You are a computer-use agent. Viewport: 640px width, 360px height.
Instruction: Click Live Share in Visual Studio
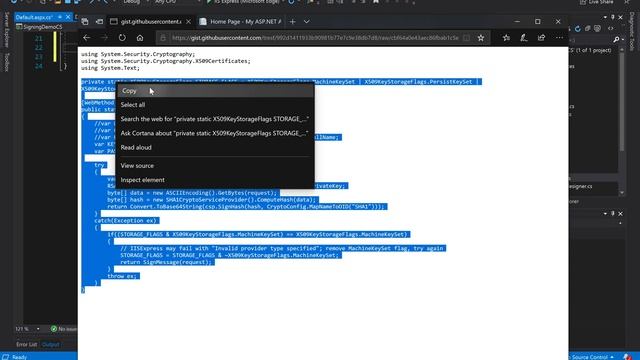click(596, 2)
